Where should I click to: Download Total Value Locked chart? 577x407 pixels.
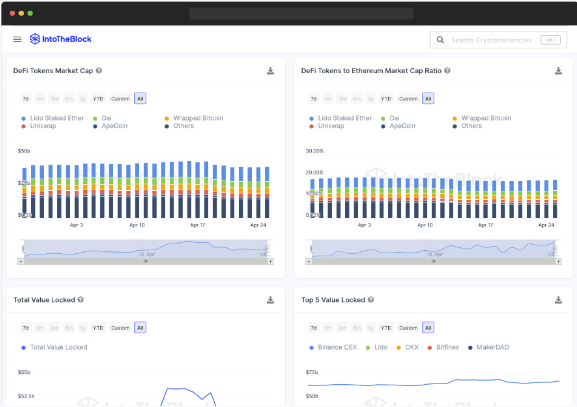270,300
